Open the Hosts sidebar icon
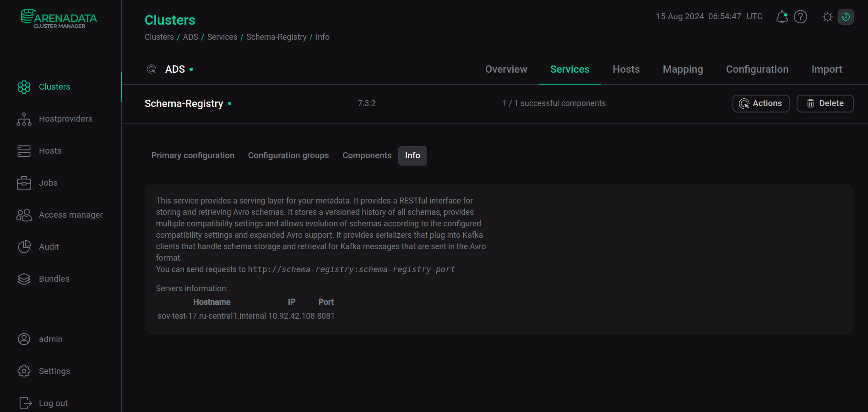The height and width of the screenshot is (412, 868). click(x=24, y=151)
